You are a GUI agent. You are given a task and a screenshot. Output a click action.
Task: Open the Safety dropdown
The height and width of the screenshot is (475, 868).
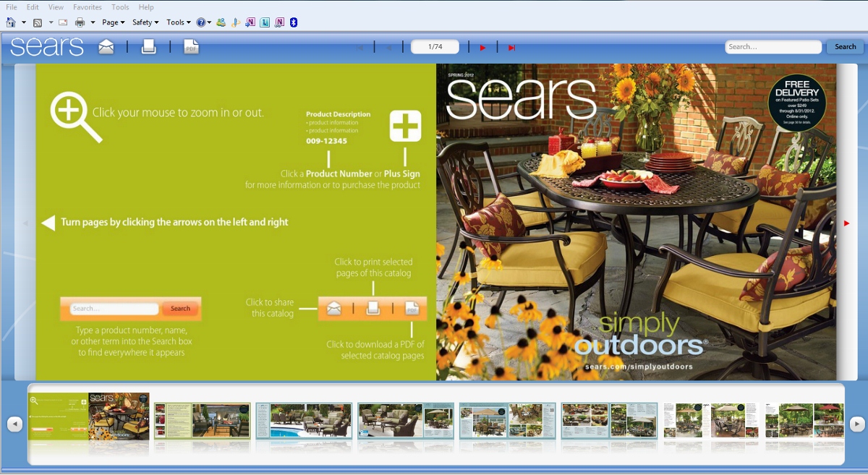click(x=145, y=22)
